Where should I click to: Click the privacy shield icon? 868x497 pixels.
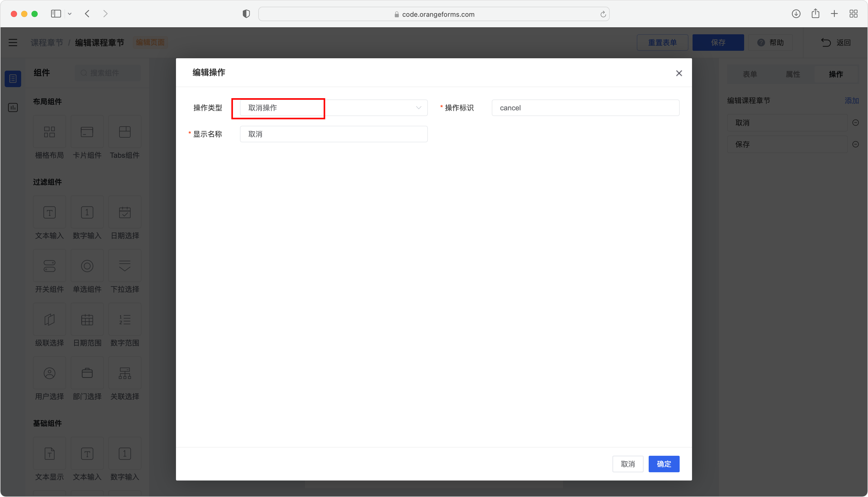point(246,14)
